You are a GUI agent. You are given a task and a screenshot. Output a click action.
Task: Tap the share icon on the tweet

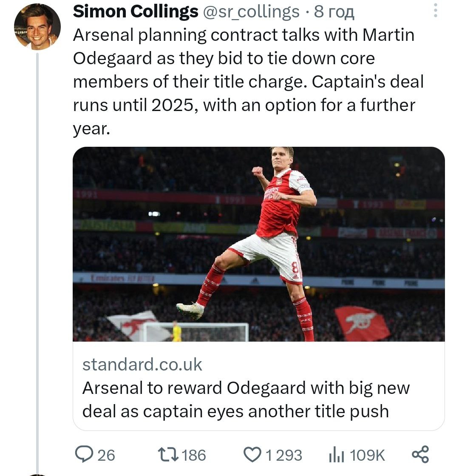[420, 454]
